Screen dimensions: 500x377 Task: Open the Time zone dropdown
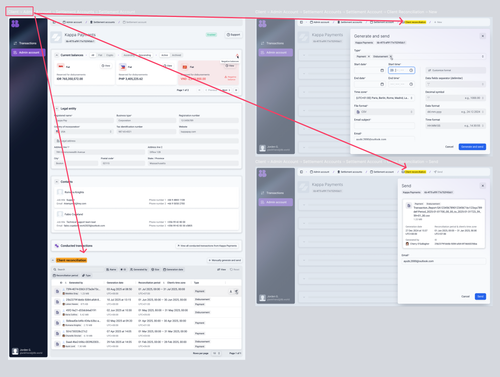384,98
